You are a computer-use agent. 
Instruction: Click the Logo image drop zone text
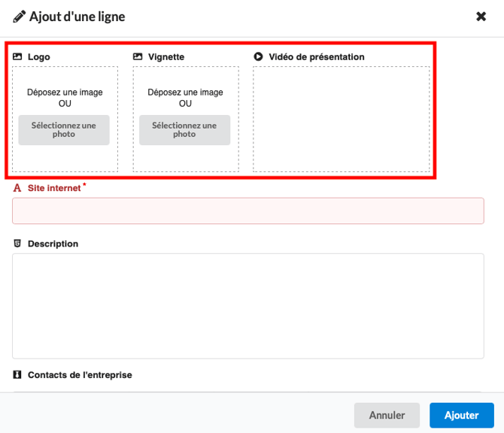65,98
